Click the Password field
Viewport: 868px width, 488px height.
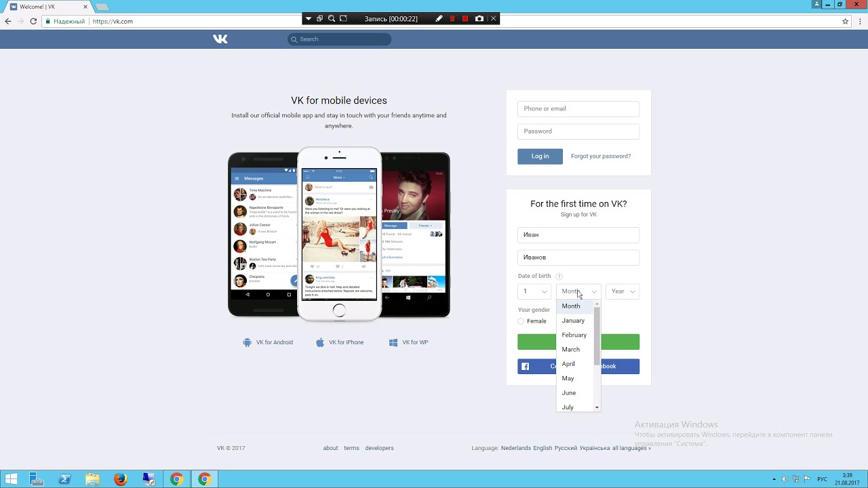pos(578,131)
